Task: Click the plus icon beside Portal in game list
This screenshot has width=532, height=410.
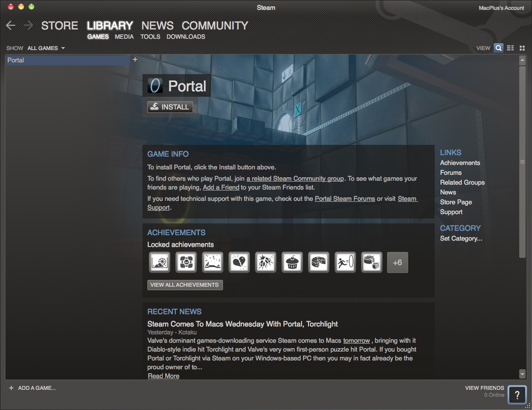Action: pos(135,60)
